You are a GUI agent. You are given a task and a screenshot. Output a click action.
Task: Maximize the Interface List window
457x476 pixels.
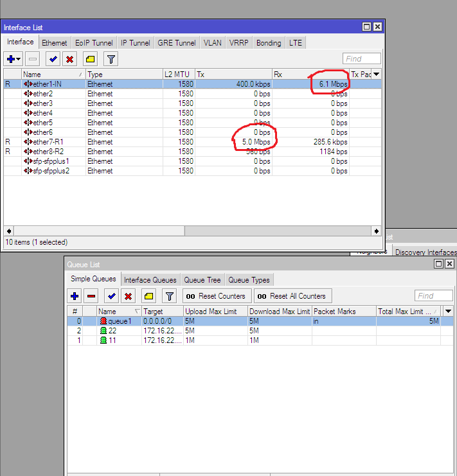(x=366, y=27)
